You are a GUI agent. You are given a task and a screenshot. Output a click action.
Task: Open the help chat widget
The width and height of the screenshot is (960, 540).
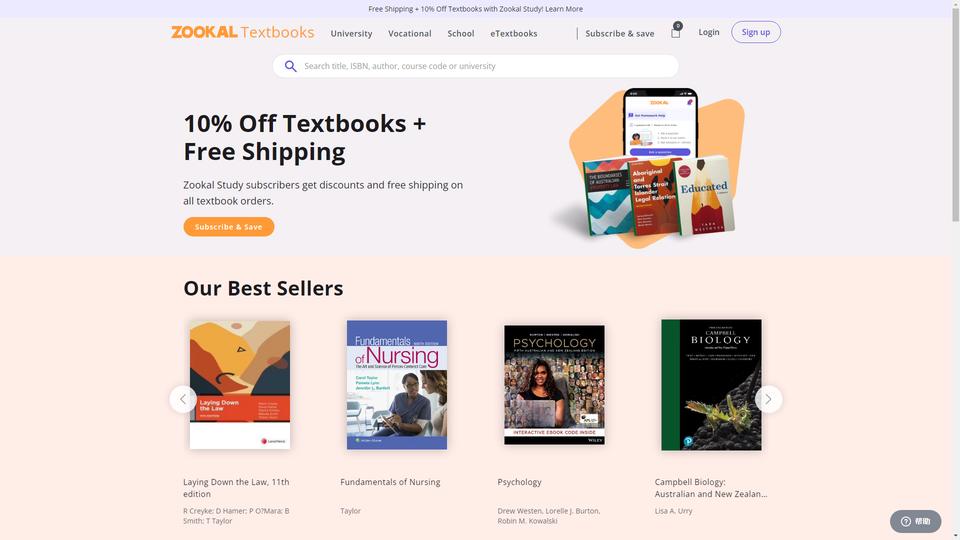[915, 521]
